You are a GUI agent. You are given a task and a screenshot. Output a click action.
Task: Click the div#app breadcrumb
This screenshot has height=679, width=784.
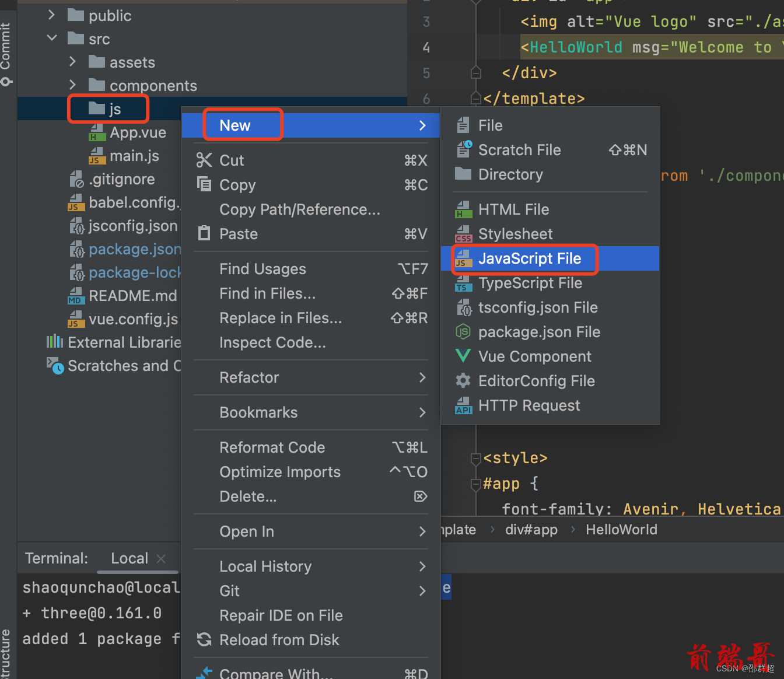[x=531, y=530]
